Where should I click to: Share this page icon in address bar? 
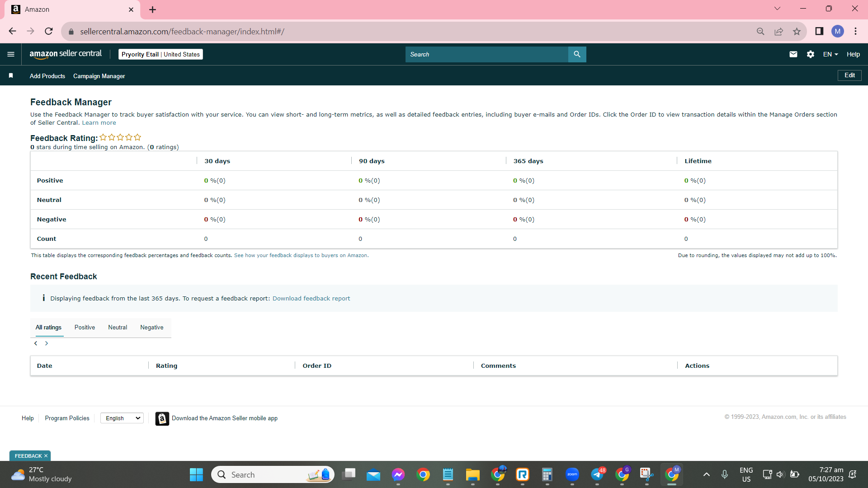(778, 31)
